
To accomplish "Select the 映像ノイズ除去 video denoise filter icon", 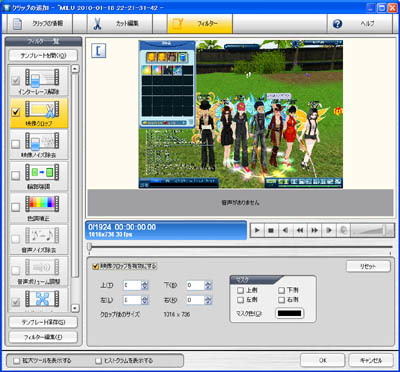I will [x=42, y=141].
